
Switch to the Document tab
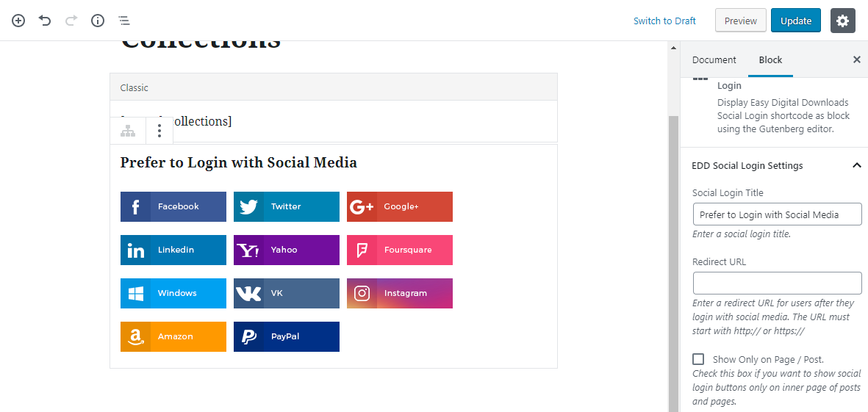tap(714, 60)
